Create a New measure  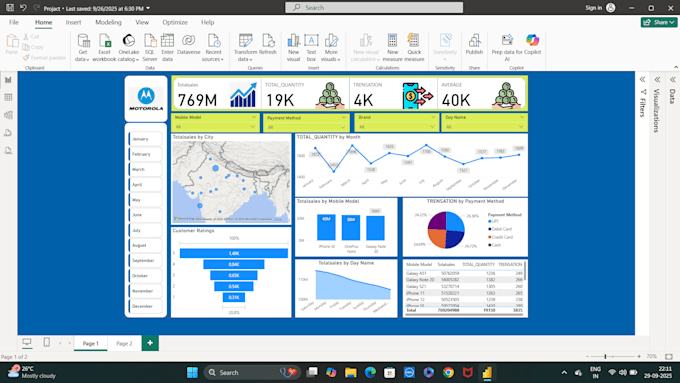392,48
